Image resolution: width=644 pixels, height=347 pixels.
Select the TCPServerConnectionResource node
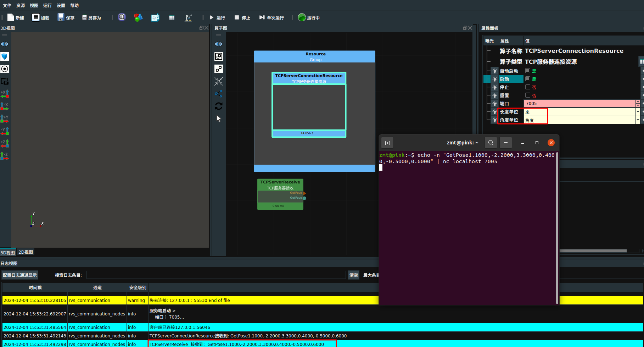coord(309,105)
